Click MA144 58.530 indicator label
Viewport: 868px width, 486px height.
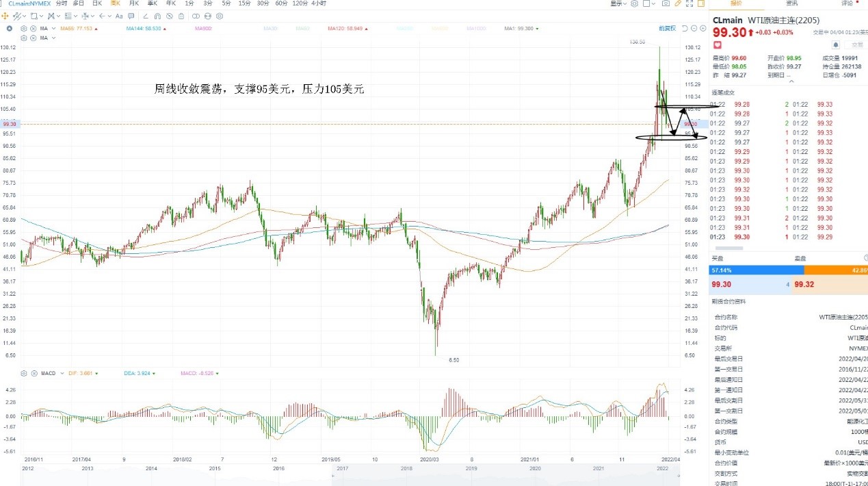pos(144,29)
